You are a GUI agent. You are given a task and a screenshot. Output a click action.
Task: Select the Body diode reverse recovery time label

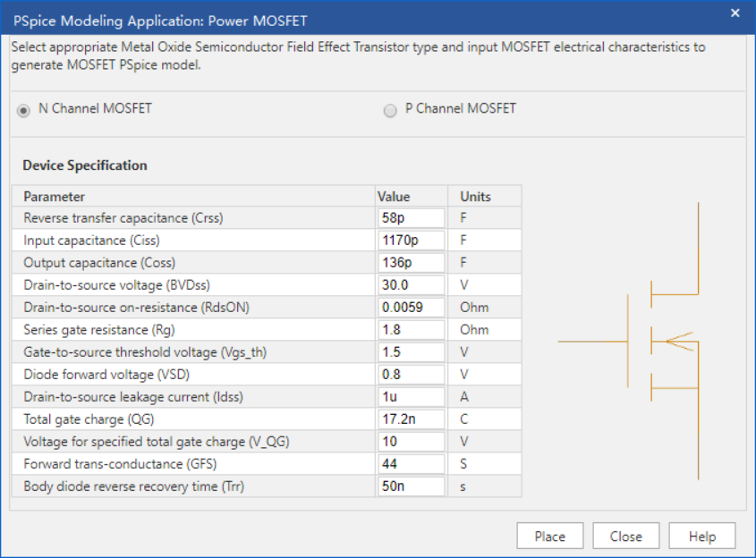(134, 486)
